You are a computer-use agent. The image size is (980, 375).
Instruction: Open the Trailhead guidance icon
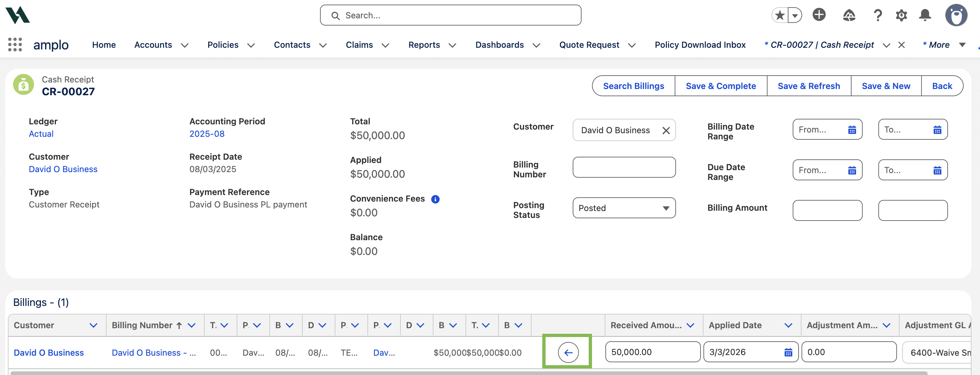(849, 15)
